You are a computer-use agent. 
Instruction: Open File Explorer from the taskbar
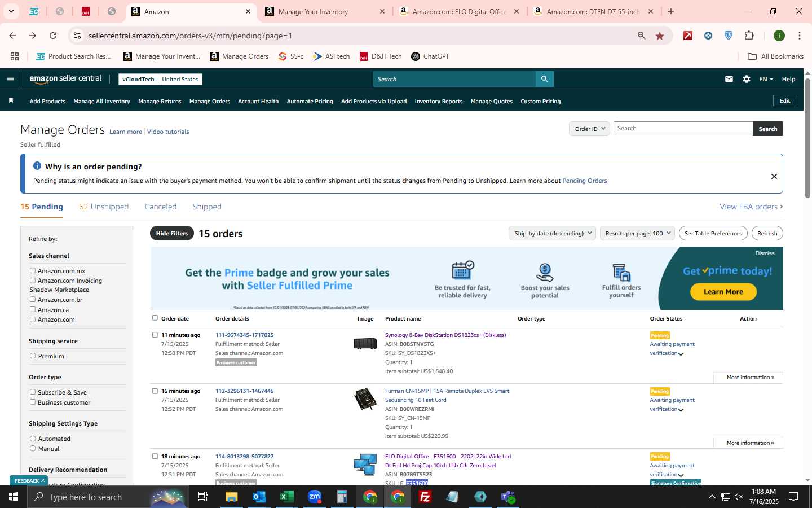(232, 497)
